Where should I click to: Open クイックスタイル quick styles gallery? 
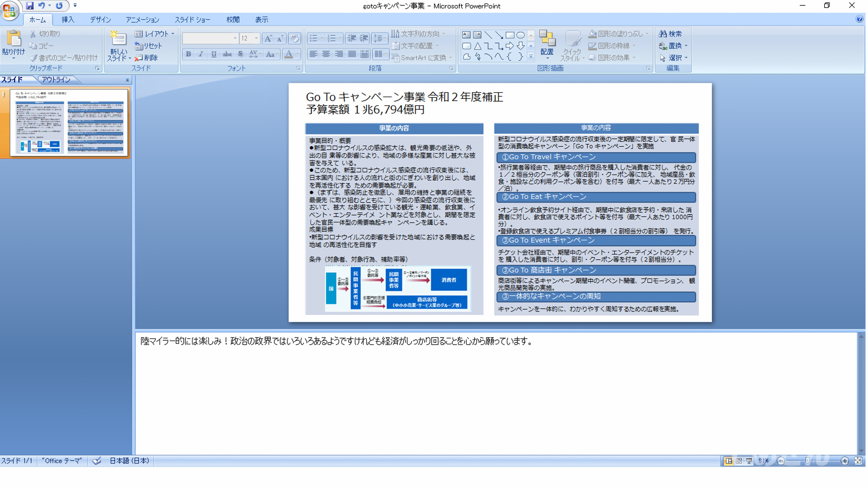[x=572, y=46]
